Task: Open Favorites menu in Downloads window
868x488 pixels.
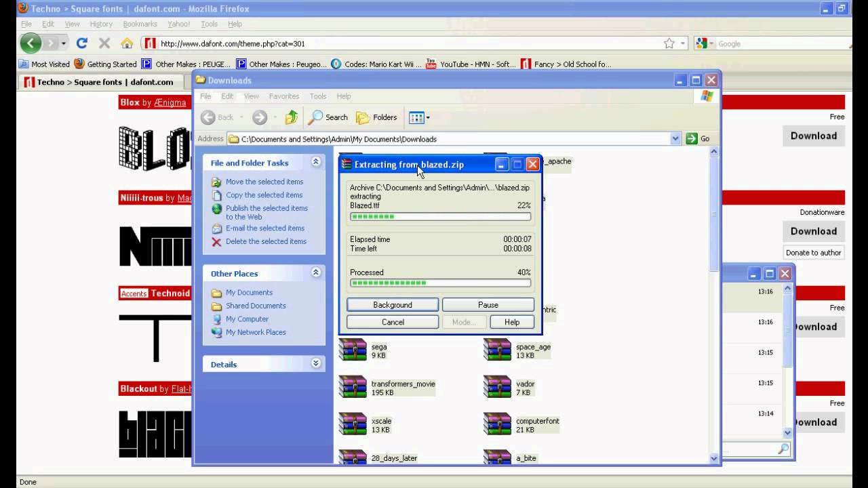Action: point(284,96)
